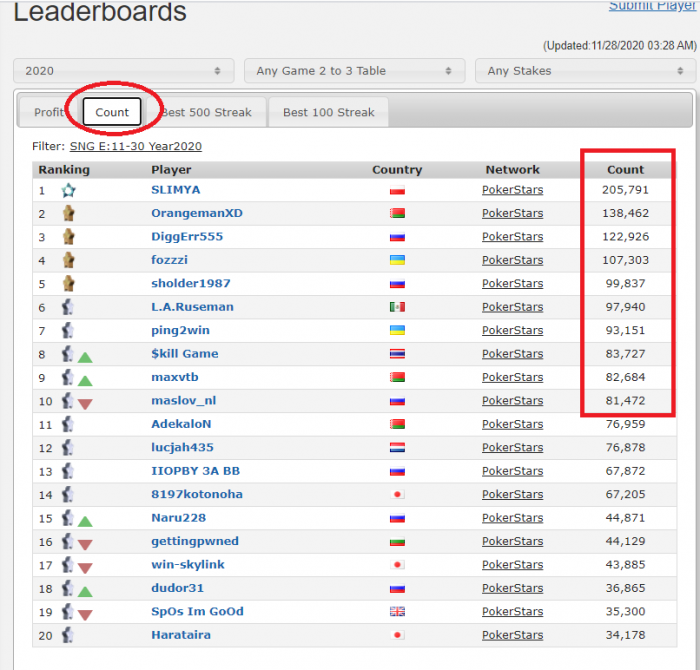Image resolution: width=700 pixels, height=670 pixels.
Task: Click the Submit Player link
Action: 652,6
